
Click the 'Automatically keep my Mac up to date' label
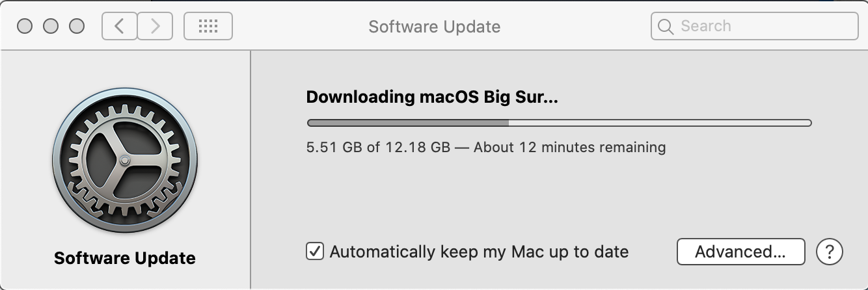pos(479,252)
